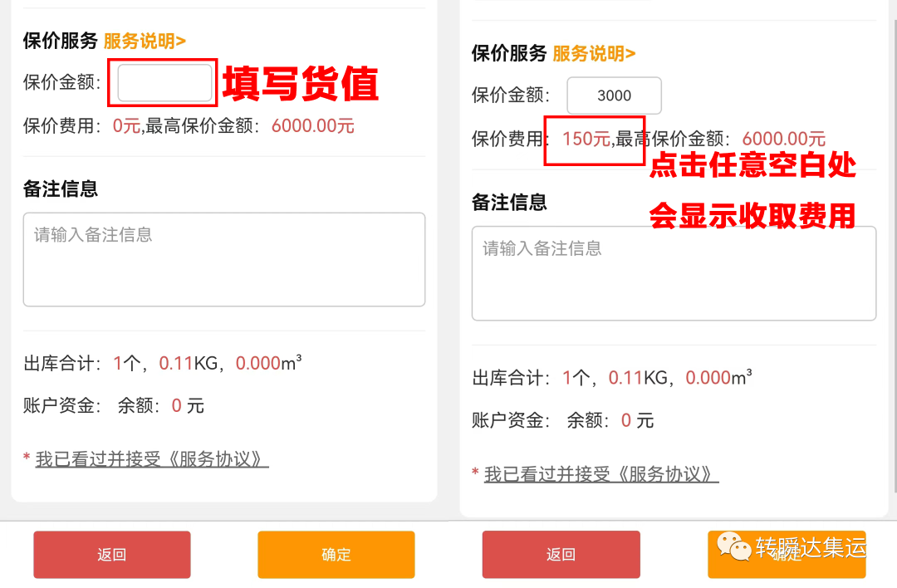Click the 保价金额 field showing 3000
Screen dimensions: 897x588
614,96
